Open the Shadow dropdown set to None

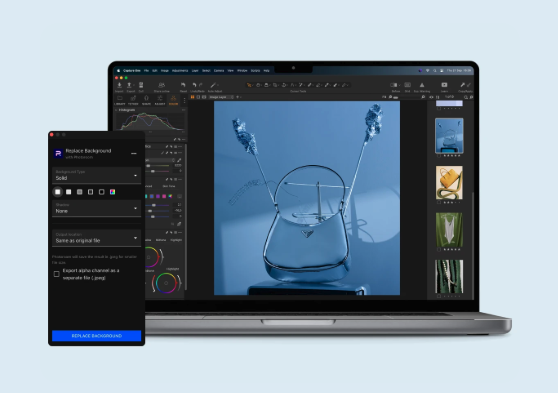tap(96, 208)
